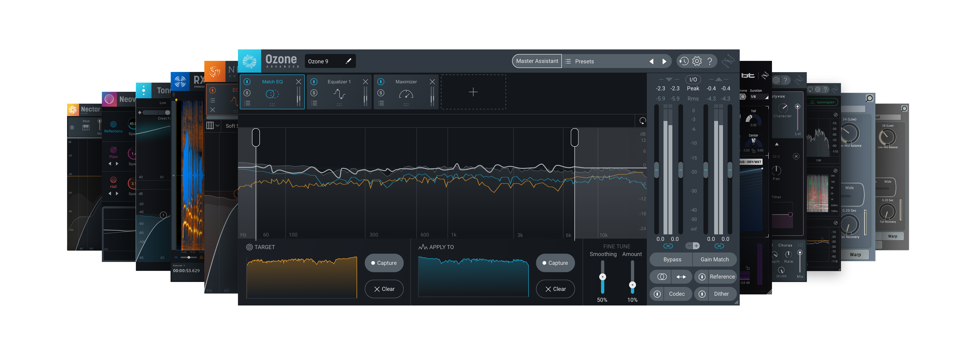
Task: Add a new module via the plus slot
Action: click(473, 92)
